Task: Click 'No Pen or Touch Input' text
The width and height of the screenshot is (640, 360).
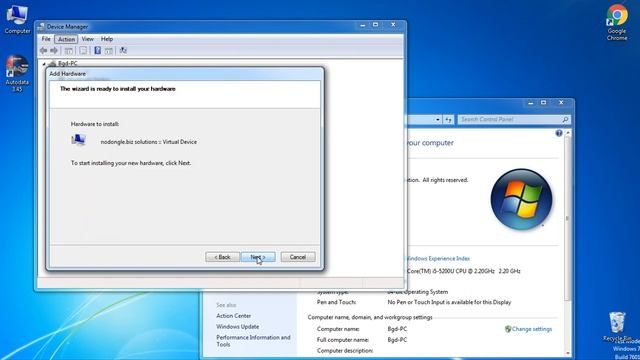Action: [x=449, y=302]
